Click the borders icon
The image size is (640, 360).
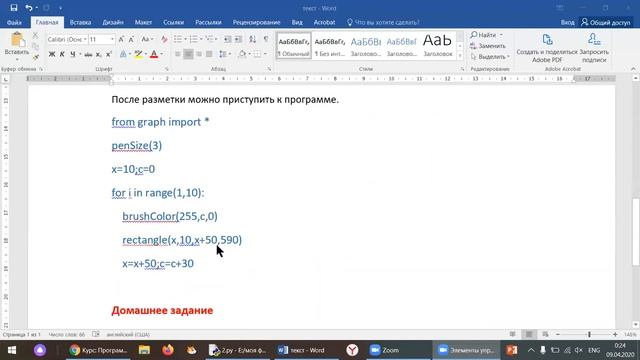(257, 54)
